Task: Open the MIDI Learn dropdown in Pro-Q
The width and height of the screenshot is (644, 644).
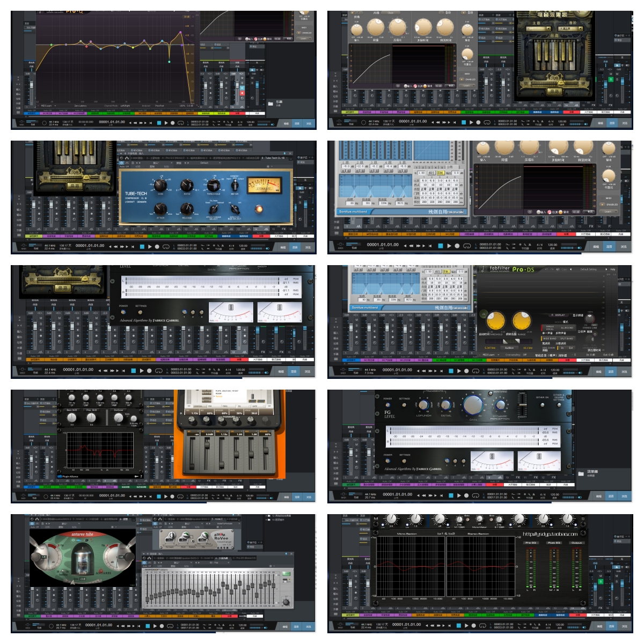Action: [48, 106]
